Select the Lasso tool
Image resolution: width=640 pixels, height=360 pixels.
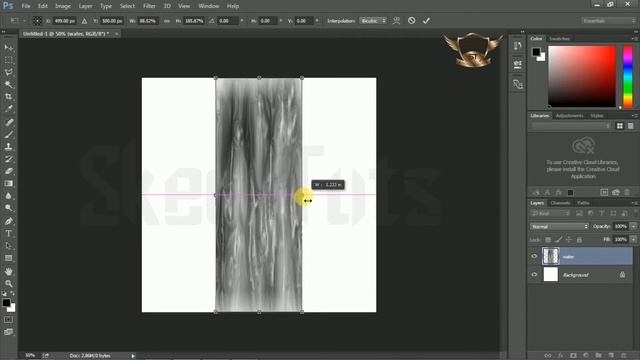coord(9,73)
